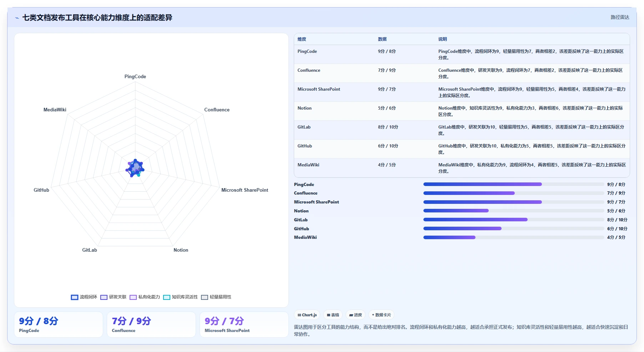Select the GitLab table row name

(304, 127)
